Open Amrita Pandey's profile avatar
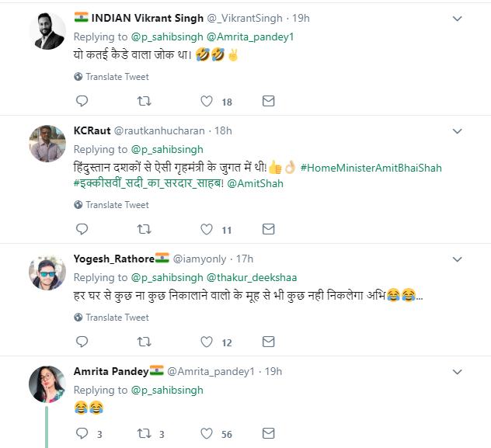Screen dimensions: 491x448 point(47,384)
